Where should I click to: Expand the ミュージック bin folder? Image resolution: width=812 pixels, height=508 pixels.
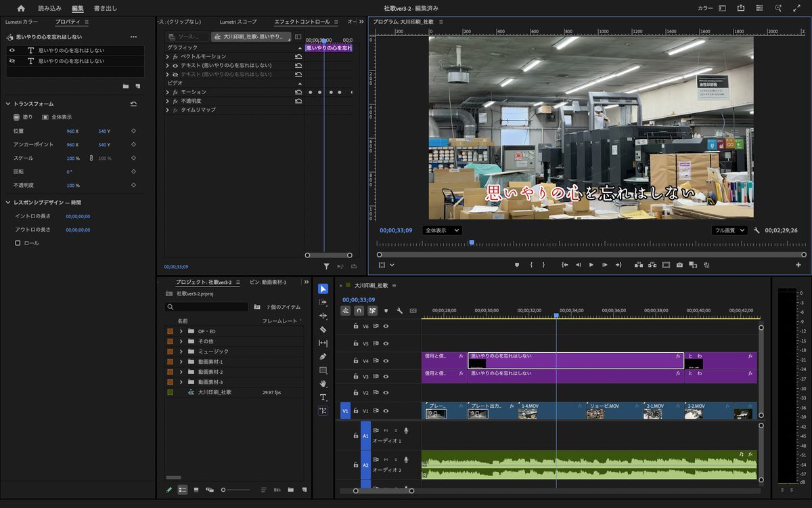[181, 352]
